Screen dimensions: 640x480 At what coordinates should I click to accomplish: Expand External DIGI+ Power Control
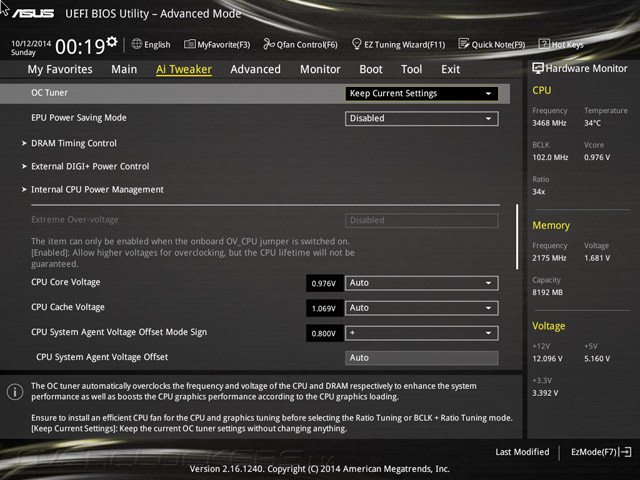point(90,167)
